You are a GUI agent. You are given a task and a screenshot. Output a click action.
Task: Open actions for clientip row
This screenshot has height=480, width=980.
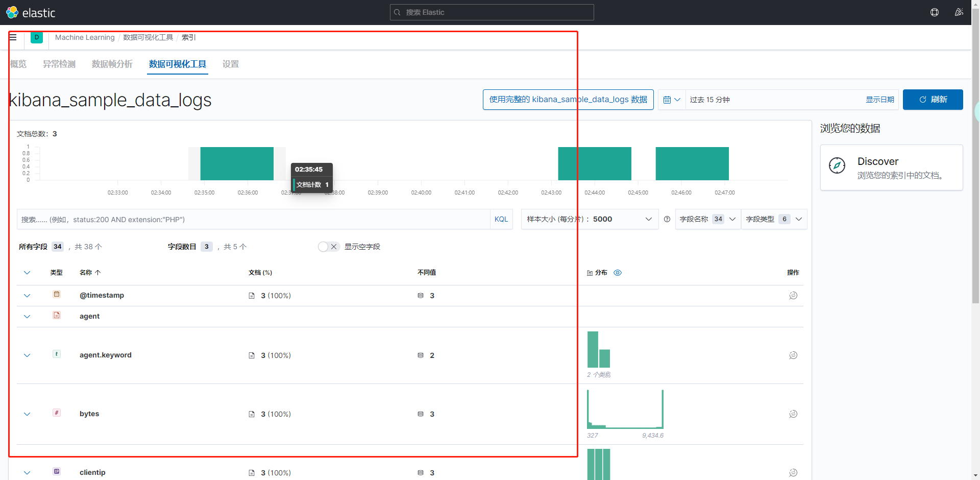(x=793, y=473)
